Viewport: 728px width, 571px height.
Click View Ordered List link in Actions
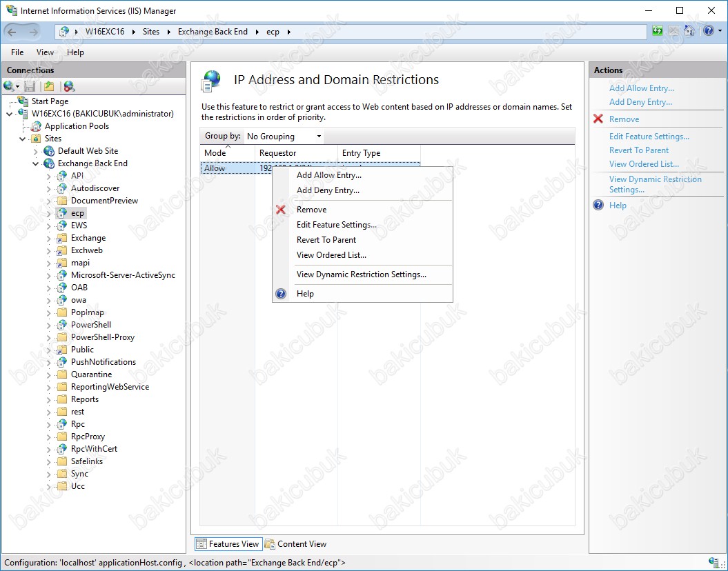[x=644, y=163]
